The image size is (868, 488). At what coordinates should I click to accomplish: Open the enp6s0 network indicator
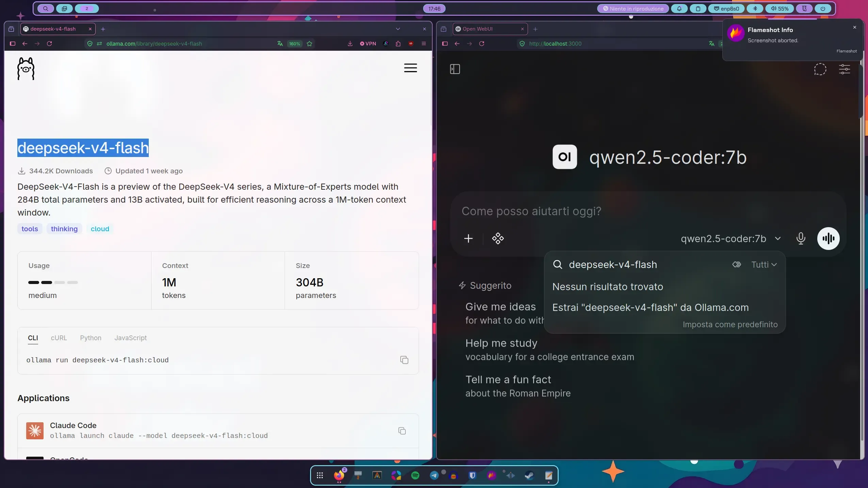point(726,9)
